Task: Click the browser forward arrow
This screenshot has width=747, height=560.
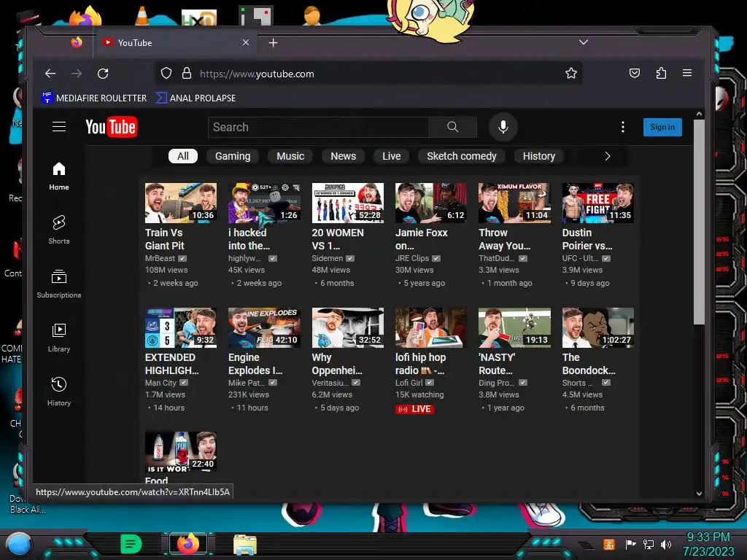Action: point(77,74)
